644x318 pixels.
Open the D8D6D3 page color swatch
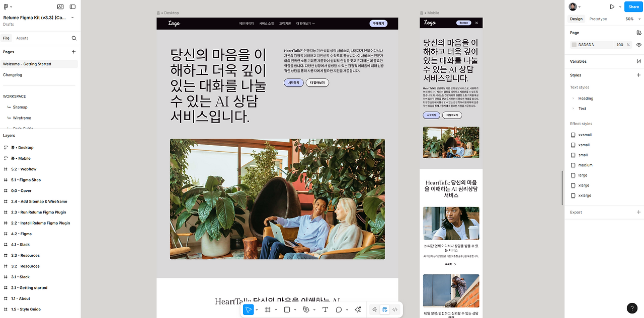point(574,45)
